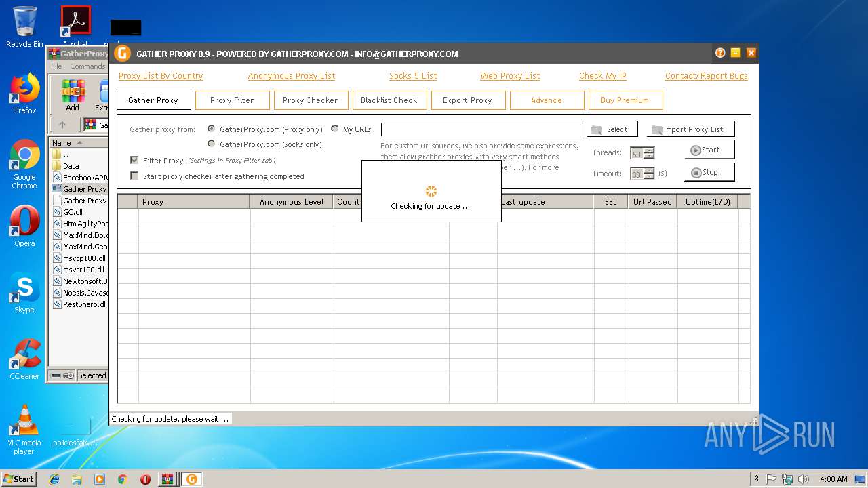Sort by Uptime(L/D) column header

coord(707,201)
